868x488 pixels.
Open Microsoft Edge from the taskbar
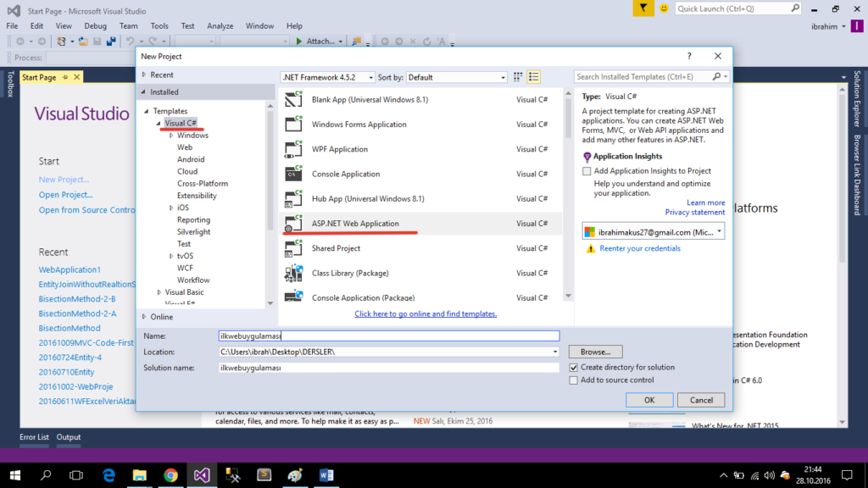click(108, 475)
